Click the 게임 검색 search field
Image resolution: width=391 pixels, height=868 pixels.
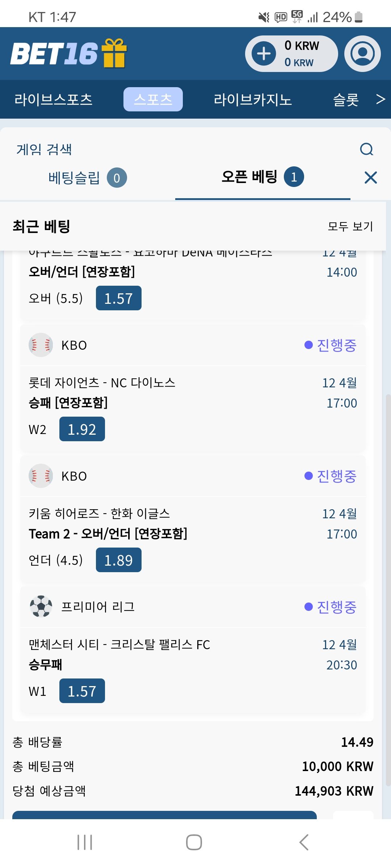pos(181,149)
